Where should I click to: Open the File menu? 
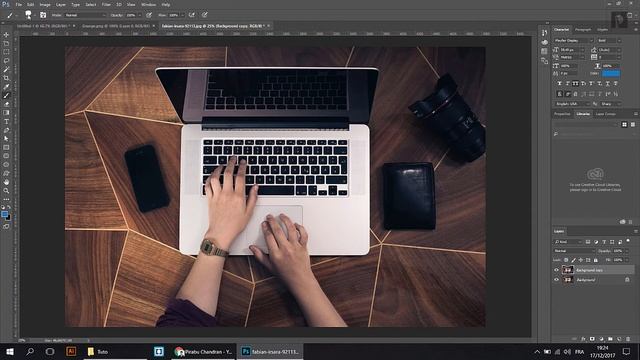[19, 4]
